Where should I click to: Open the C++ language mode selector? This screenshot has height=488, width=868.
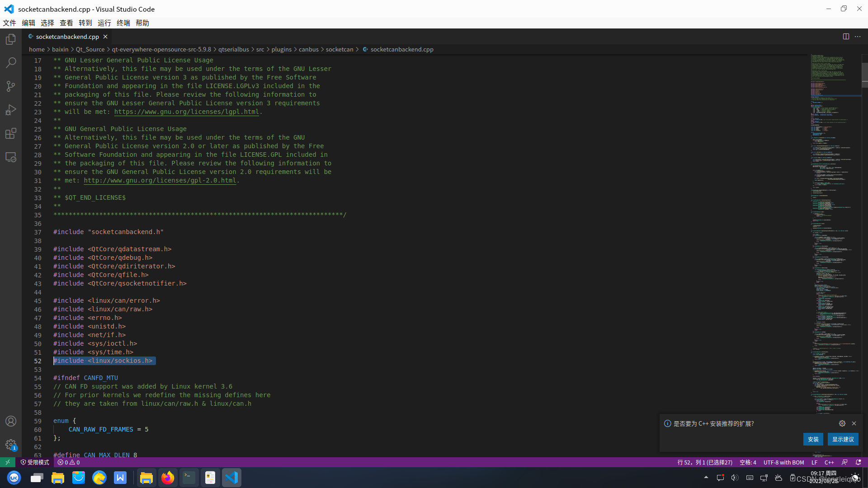(x=829, y=462)
